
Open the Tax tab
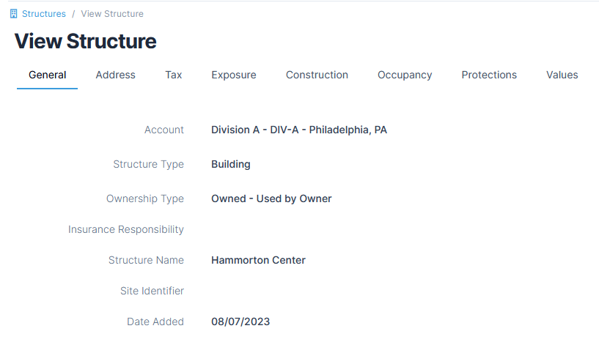pos(174,75)
